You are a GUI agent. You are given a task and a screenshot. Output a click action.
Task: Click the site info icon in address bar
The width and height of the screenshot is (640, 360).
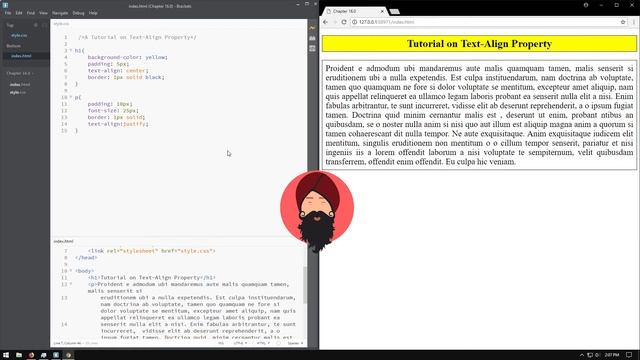[x=355, y=22]
